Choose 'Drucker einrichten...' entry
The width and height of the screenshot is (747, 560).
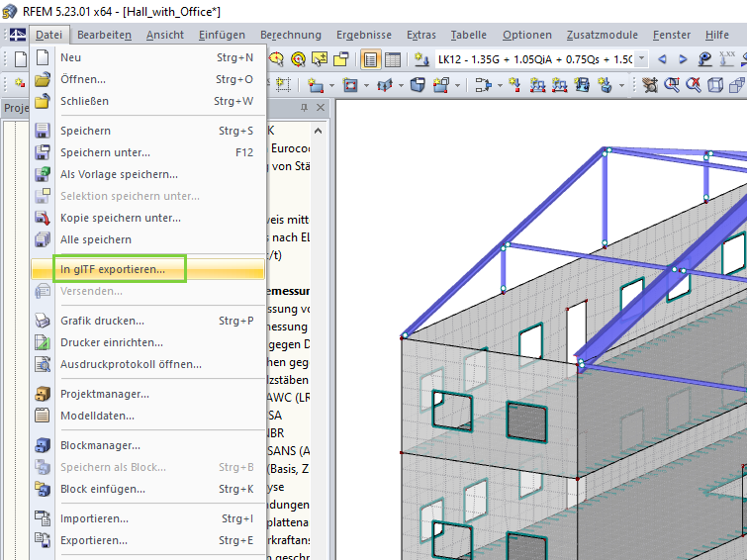pos(147,342)
